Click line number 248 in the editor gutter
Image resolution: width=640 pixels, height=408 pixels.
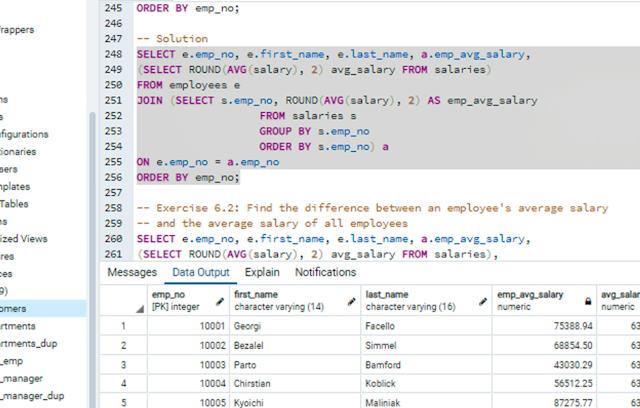pos(113,54)
